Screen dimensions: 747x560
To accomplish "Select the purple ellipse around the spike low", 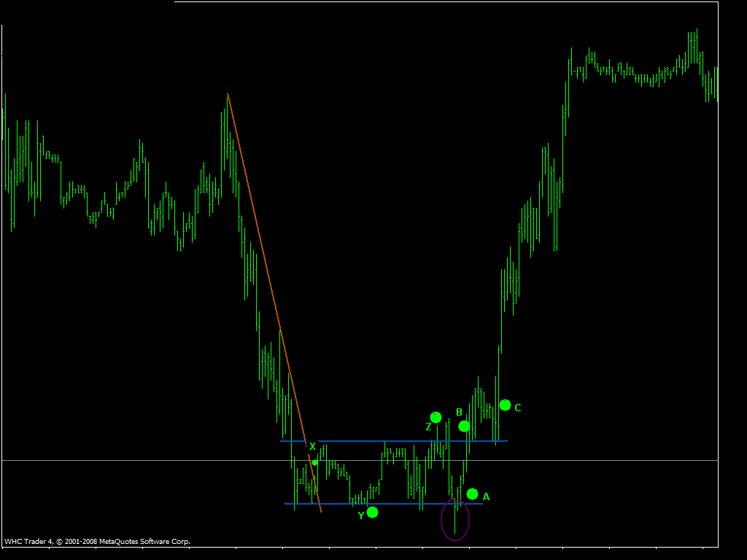I will click(455, 520).
